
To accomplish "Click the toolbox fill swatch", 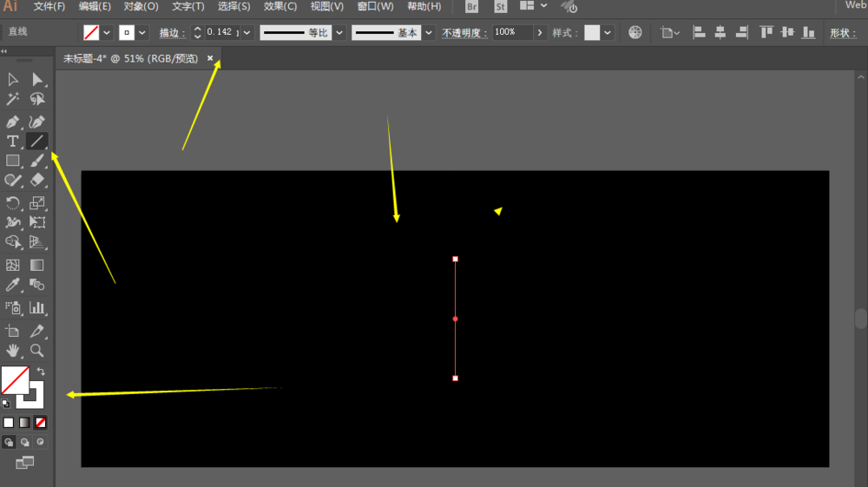I will 15,380.
